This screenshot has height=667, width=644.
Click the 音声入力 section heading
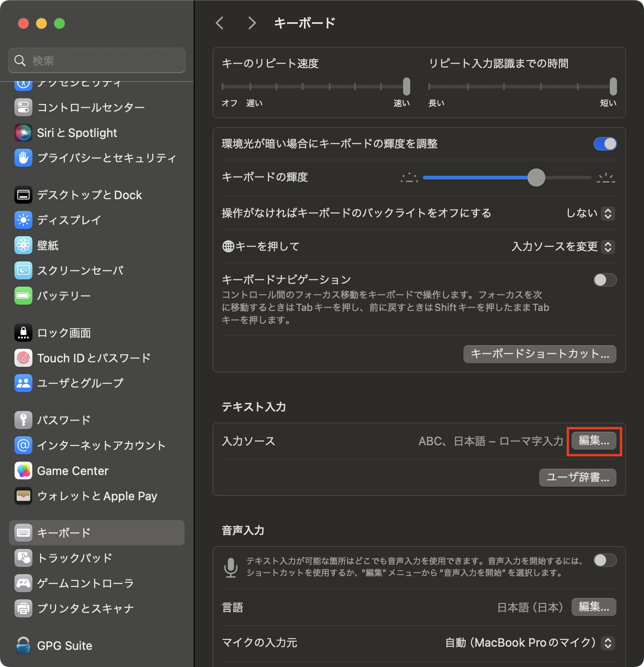[x=243, y=530]
